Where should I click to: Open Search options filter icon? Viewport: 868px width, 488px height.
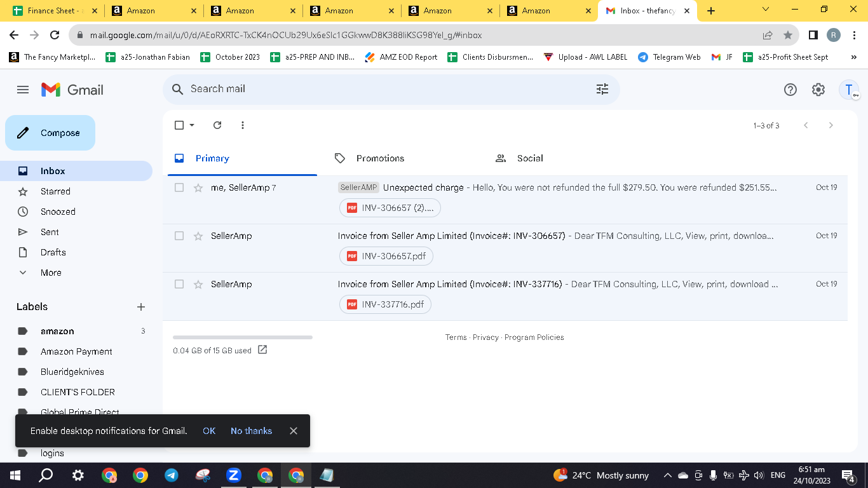[x=602, y=89]
